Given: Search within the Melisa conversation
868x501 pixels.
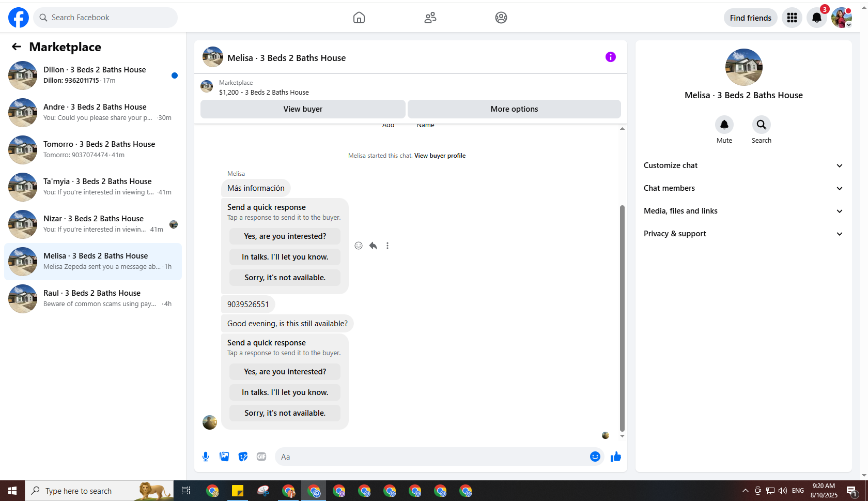Looking at the screenshot, I should [x=762, y=125].
